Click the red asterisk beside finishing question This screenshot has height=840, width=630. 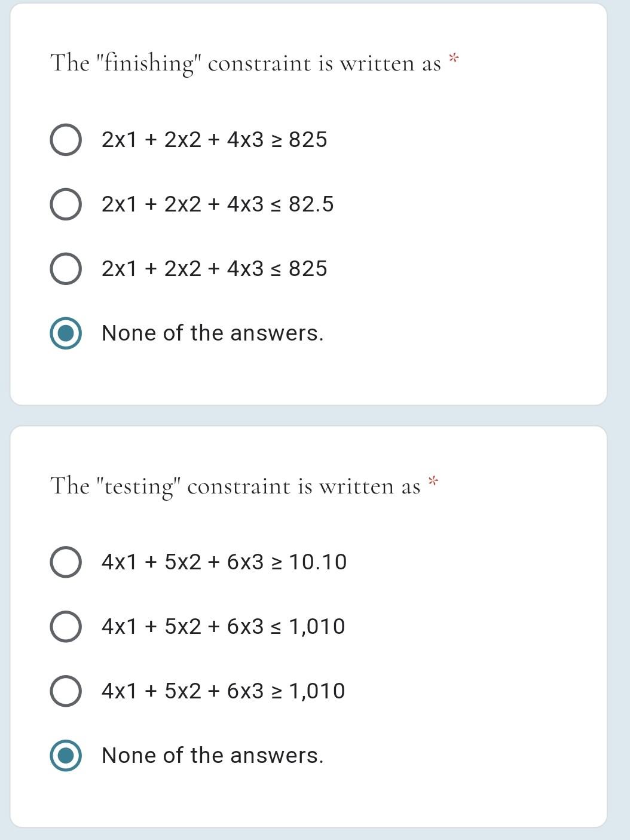click(x=454, y=59)
